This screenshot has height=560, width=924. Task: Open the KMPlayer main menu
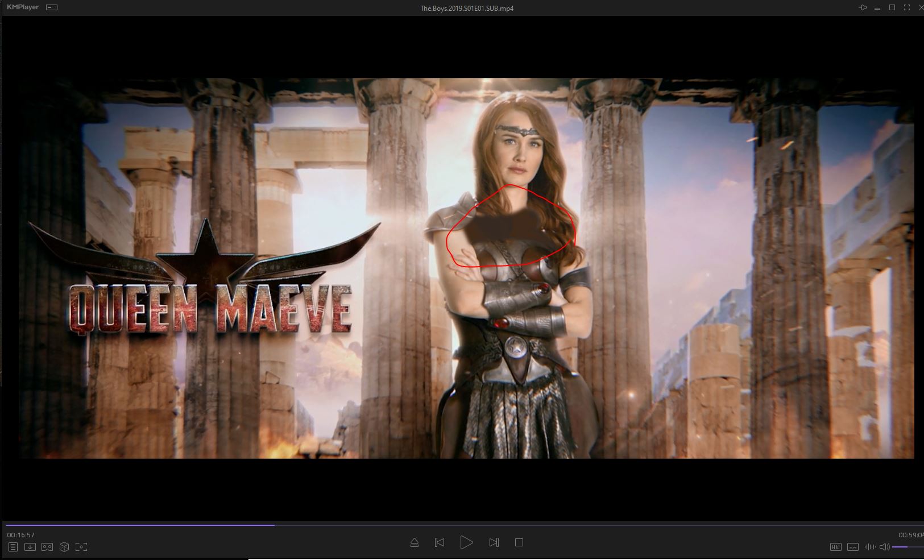(23, 7)
